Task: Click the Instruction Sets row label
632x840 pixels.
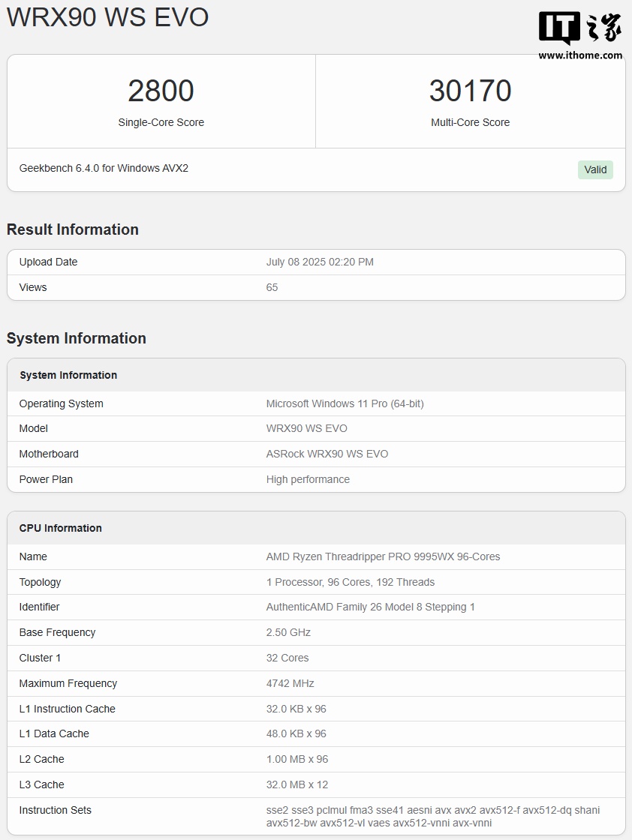Action: point(56,810)
